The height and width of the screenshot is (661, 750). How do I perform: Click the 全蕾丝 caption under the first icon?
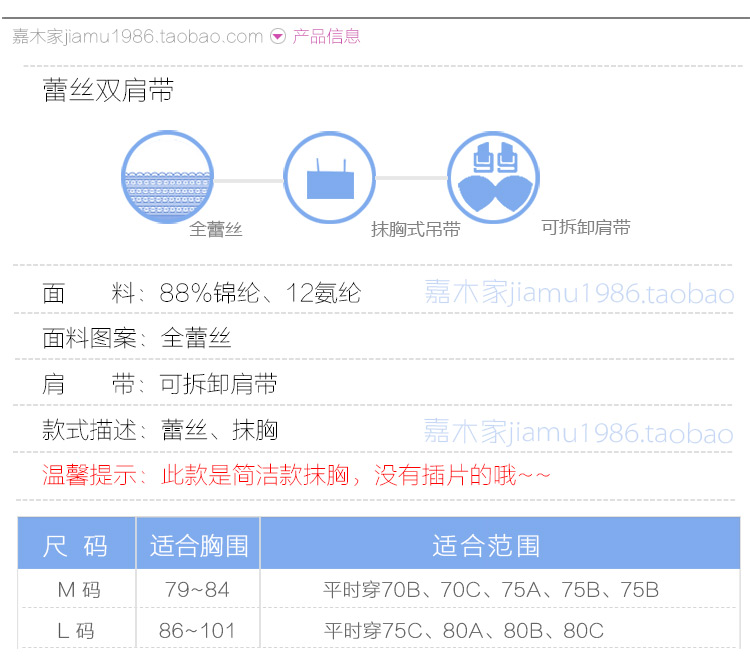coord(216,229)
